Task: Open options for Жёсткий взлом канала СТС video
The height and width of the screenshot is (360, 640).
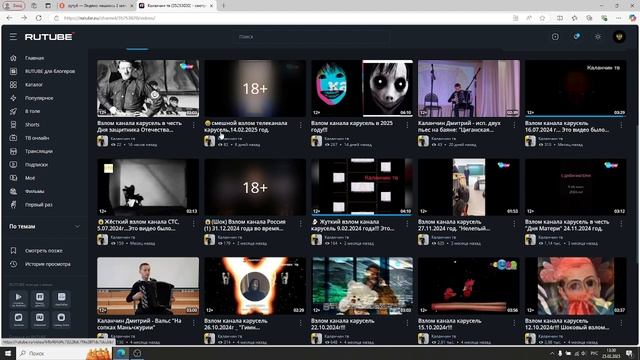Action: (193, 224)
